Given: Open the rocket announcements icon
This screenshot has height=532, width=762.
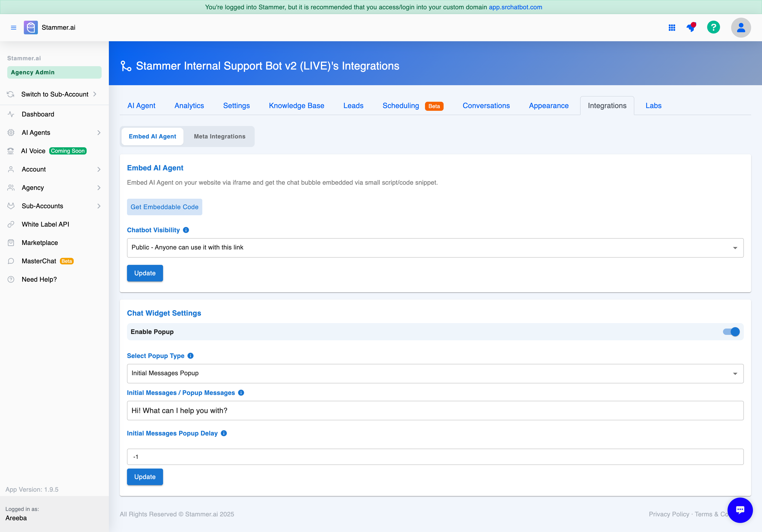Looking at the screenshot, I should point(691,27).
